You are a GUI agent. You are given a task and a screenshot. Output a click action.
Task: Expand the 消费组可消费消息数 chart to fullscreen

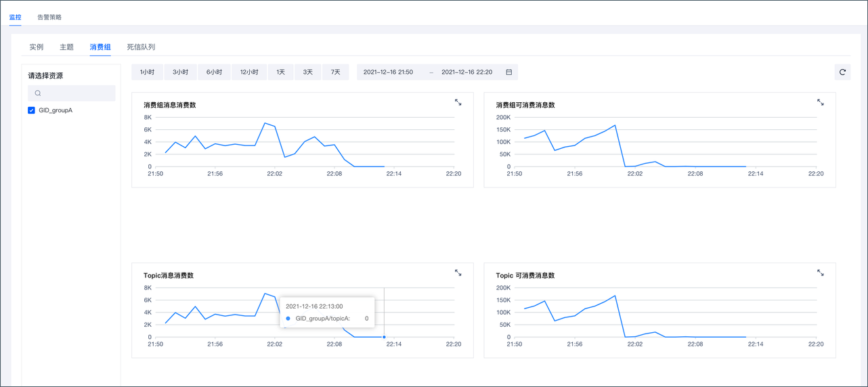click(821, 102)
